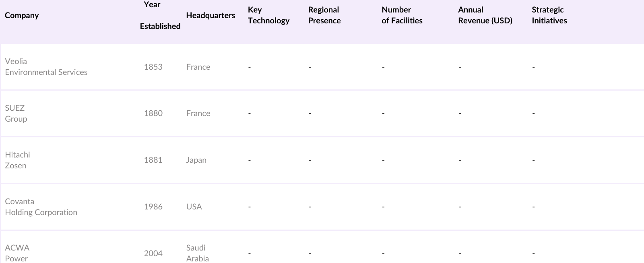Click the Headquarters column header
Screen dimensions: 644x263
coord(211,15)
